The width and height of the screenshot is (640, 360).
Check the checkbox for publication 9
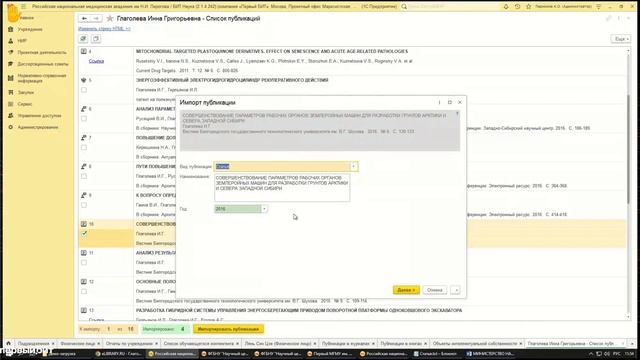pos(84,205)
